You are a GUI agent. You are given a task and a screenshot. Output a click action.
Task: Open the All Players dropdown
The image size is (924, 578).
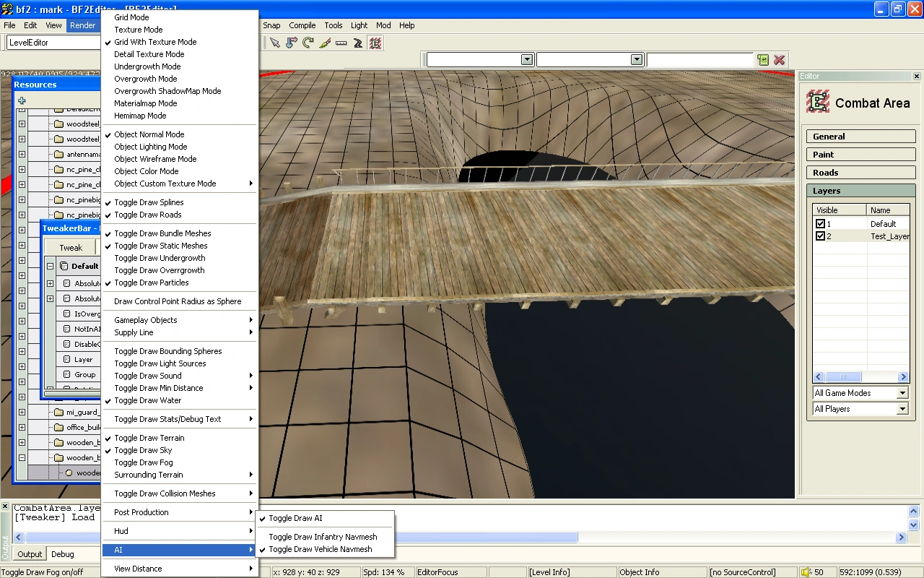(x=902, y=409)
